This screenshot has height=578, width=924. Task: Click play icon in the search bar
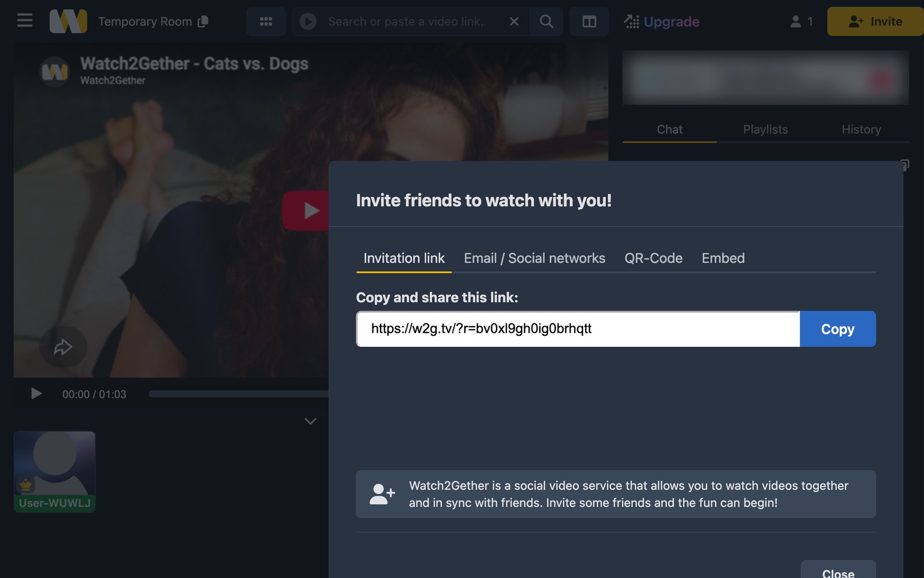click(x=308, y=21)
